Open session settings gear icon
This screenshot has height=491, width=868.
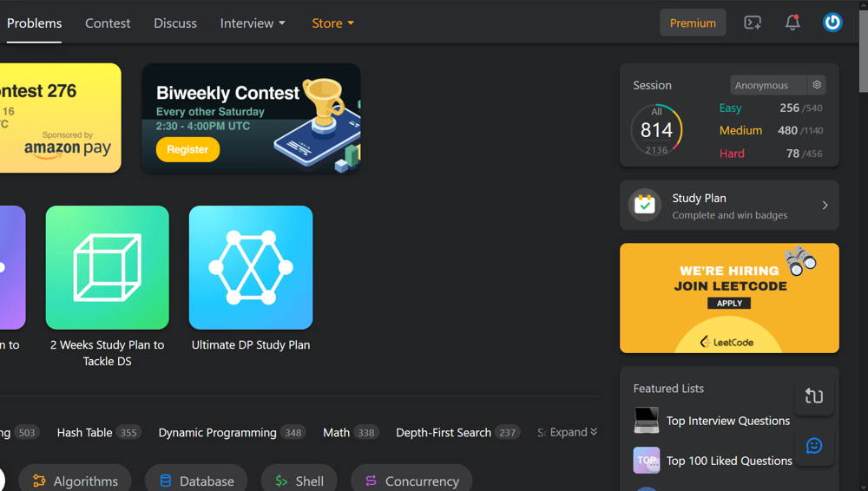[817, 85]
